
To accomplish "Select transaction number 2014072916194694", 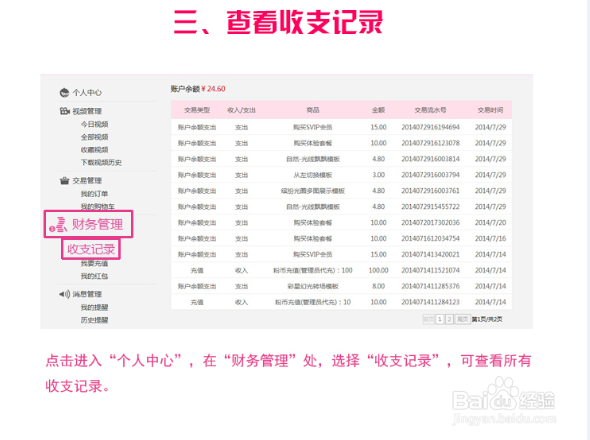I will 430,127.
